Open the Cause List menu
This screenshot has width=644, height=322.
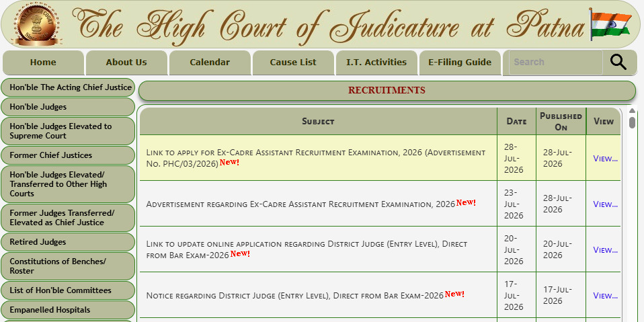pyautogui.click(x=293, y=63)
